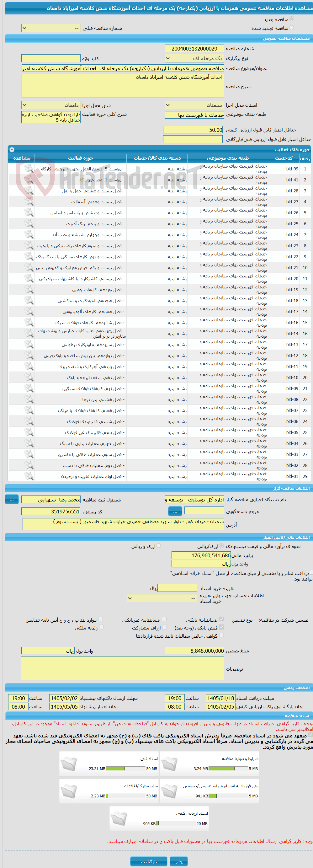The height and width of the screenshot is (868, 313).
Task: Open the شماره مناقصه قبلی dropdown
Action: click(x=51, y=28)
